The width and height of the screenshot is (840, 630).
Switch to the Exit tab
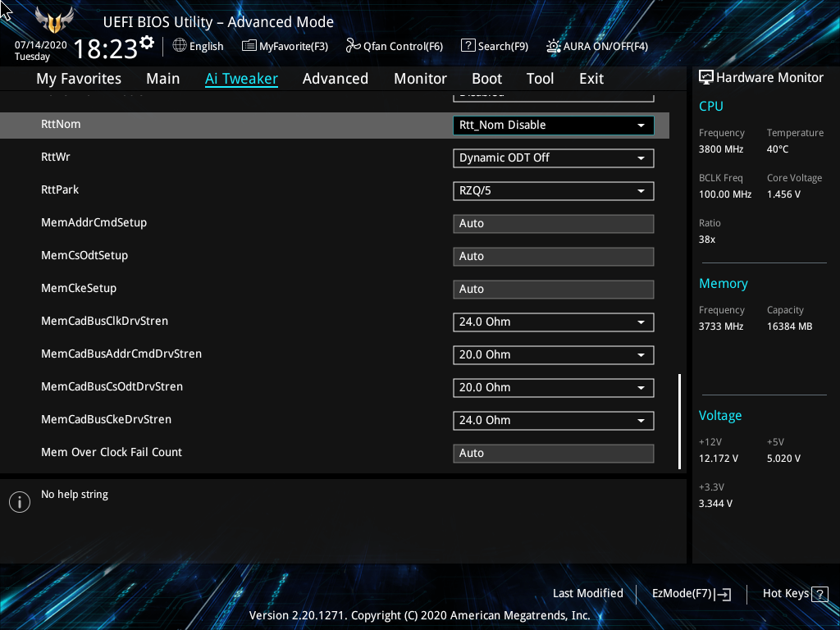(591, 79)
